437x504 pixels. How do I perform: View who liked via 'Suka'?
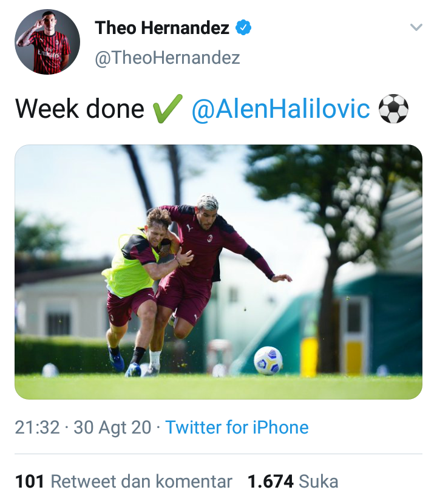319,482
